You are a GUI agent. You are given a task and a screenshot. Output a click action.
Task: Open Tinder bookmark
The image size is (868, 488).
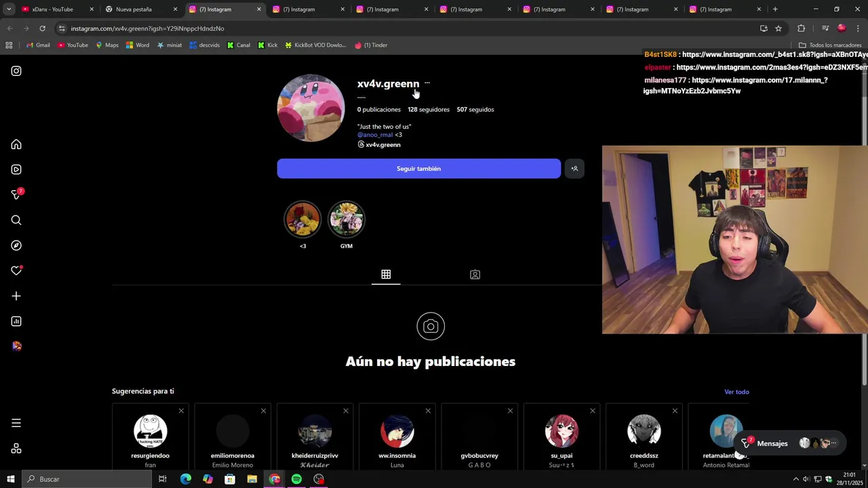[371, 45]
